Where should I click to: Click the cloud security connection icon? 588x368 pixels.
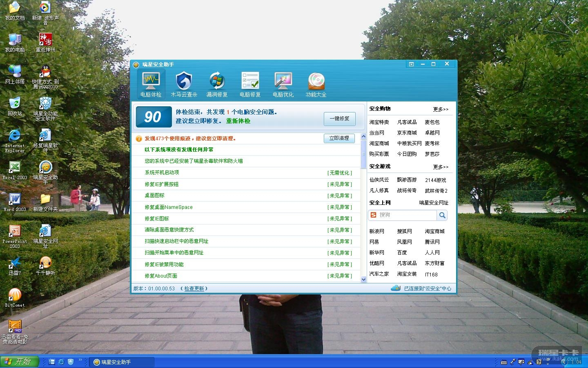click(395, 288)
